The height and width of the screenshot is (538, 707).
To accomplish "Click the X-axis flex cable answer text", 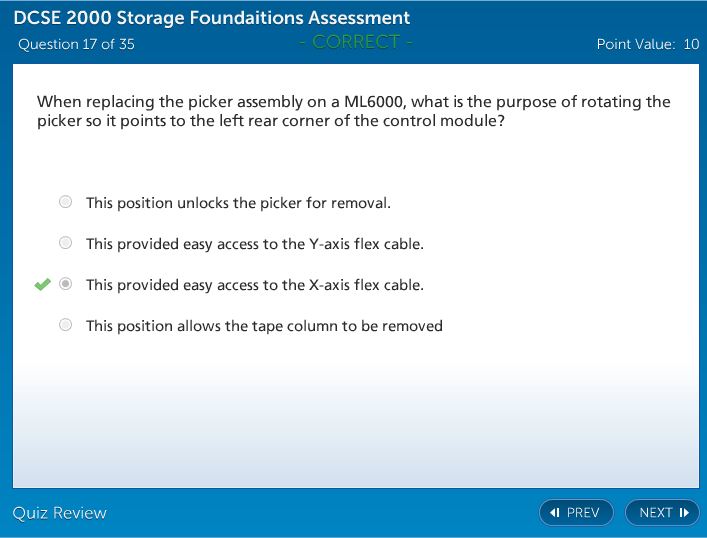I will 254,285.
